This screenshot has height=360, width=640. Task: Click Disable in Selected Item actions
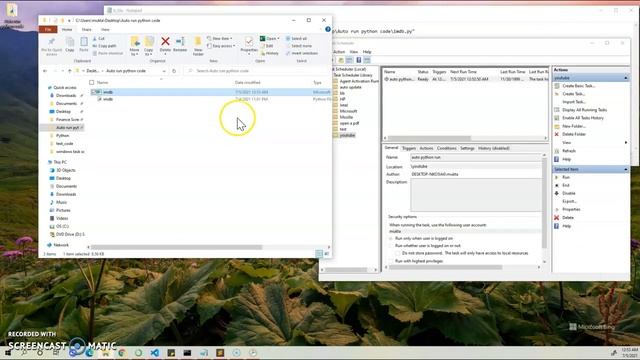pos(569,193)
